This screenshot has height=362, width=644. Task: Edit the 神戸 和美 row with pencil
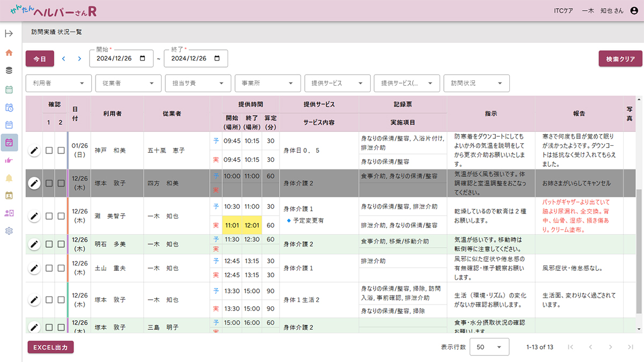pos(34,151)
